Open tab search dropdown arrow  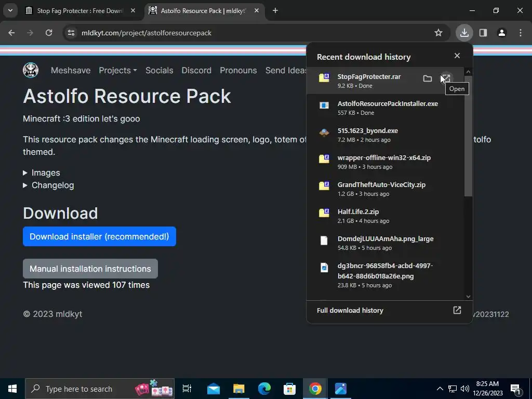click(10, 10)
